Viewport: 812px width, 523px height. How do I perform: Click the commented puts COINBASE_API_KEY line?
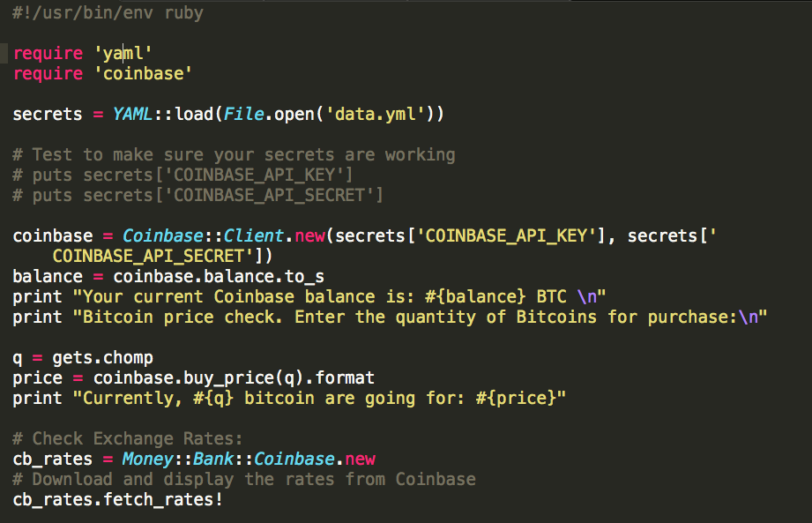tap(183, 175)
